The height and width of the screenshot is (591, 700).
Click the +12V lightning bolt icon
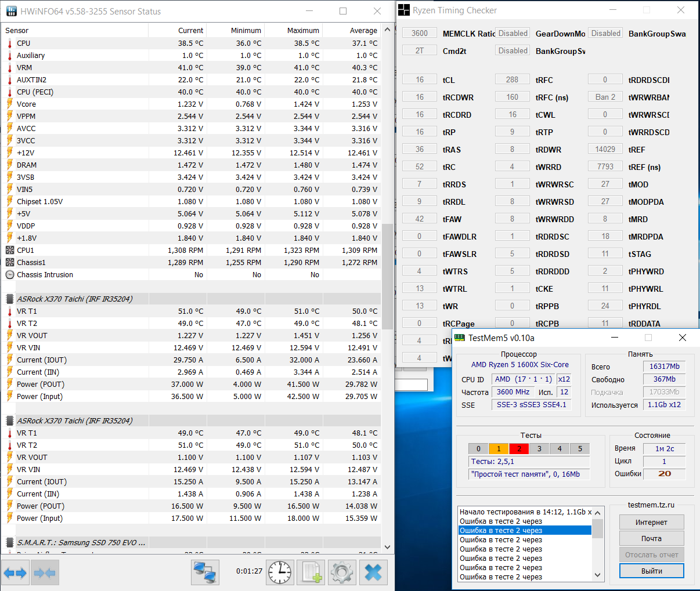[10, 153]
